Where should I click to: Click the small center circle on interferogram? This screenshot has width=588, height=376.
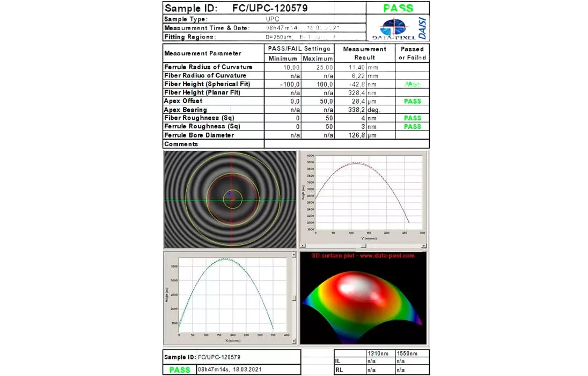tap(232, 200)
